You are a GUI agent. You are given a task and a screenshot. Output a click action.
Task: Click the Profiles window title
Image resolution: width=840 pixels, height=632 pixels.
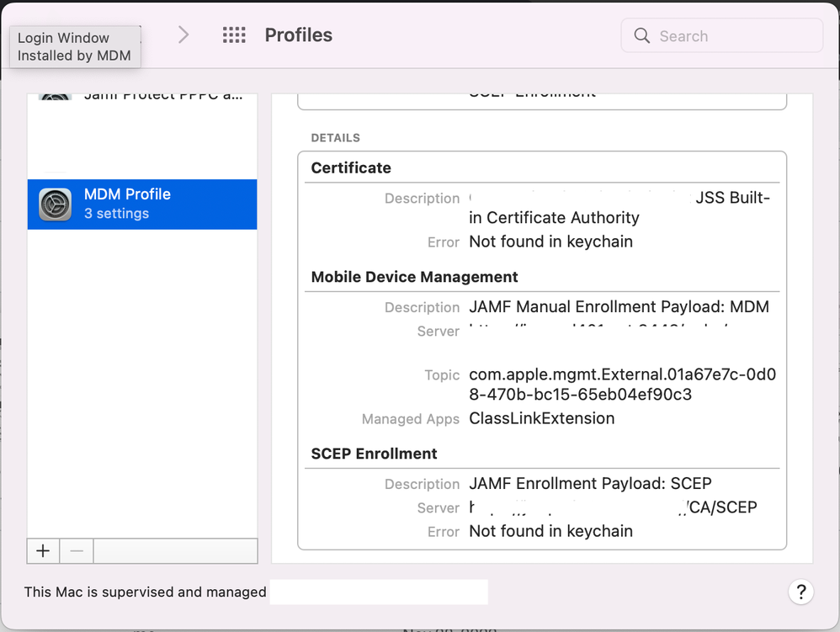pyautogui.click(x=299, y=35)
